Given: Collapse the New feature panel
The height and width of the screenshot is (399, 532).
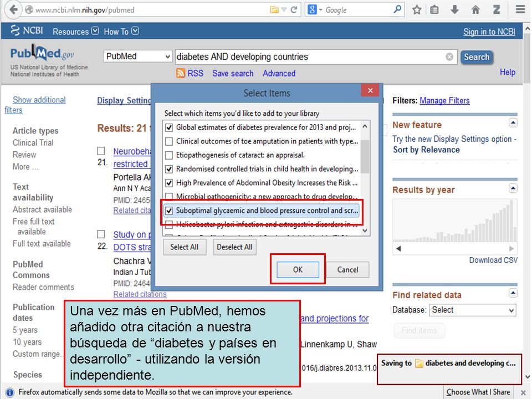Looking at the screenshot, I should coord(513,122).
